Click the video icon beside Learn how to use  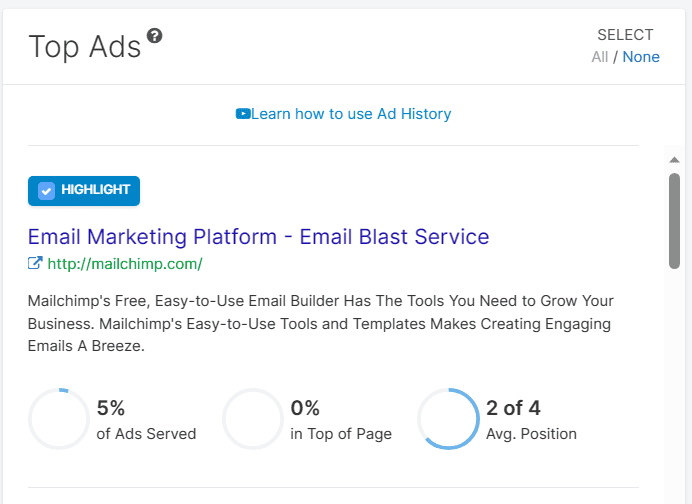[x=243, y=114]
